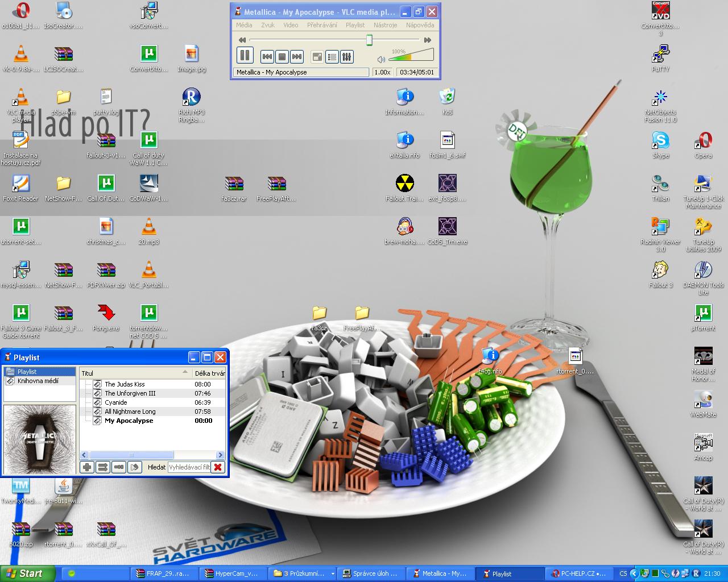Toggle fullscreen button in VLC
Image resolution: width=728 pixels, height=582 pixels.
317,56
